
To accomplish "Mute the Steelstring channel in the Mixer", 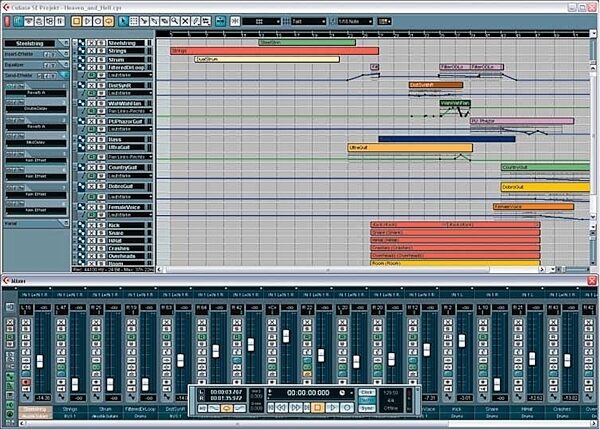I will pos(26,322).
